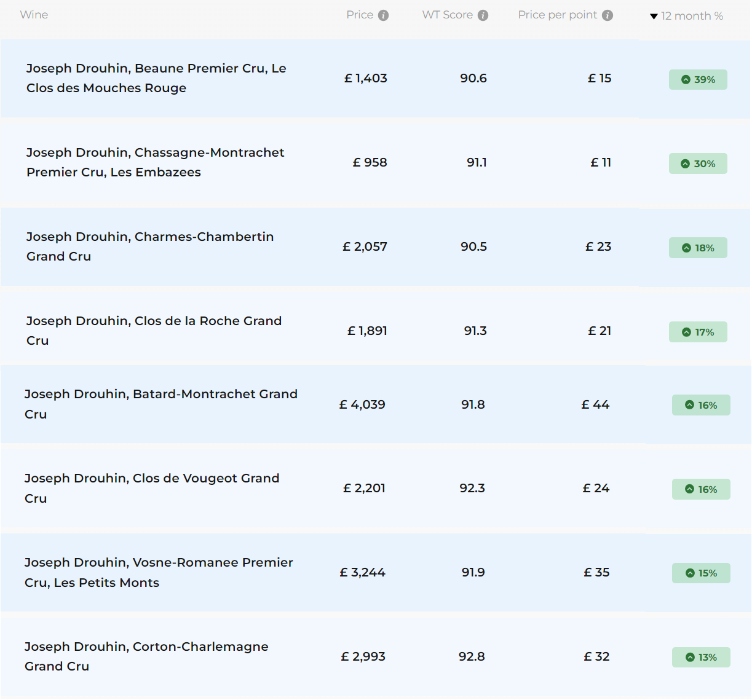Open Batard-Montrachet Grand Cru wine

pyautogui.click(x=160, y=404)
